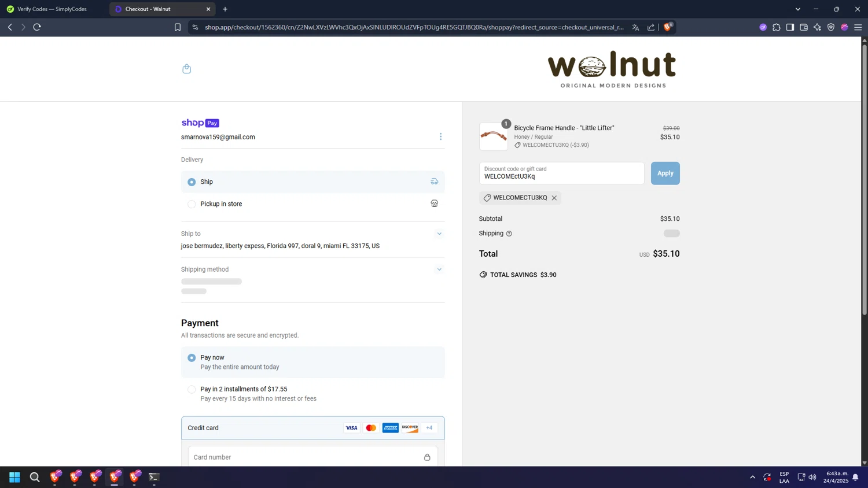Click the store icon on Pickup row
This screenshot has height=488, width=868.
tap(434, 204)
